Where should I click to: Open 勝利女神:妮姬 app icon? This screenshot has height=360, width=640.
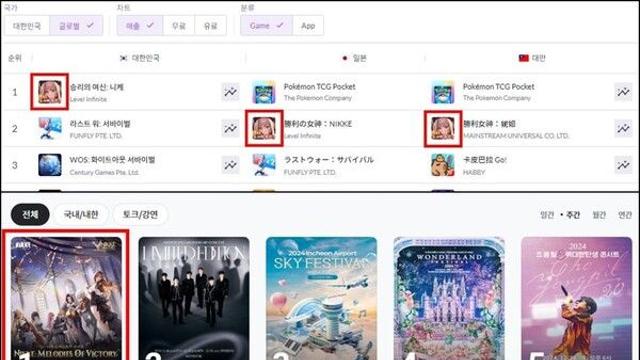coord(443,128)
